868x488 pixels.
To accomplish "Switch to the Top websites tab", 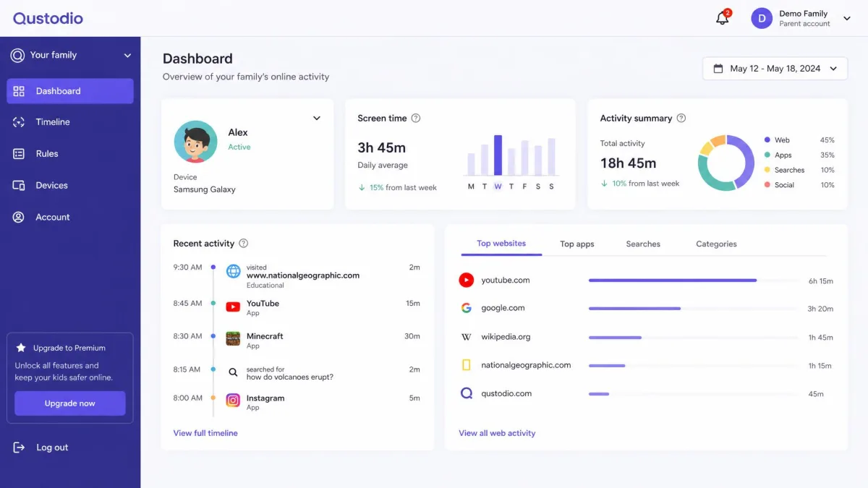I will coord(501,244).
